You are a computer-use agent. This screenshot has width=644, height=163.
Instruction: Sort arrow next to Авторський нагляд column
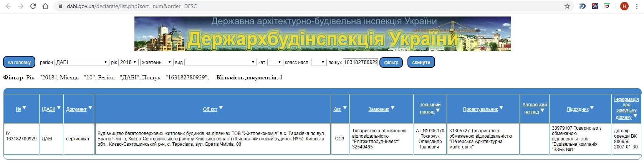click(x=542, y=110)
